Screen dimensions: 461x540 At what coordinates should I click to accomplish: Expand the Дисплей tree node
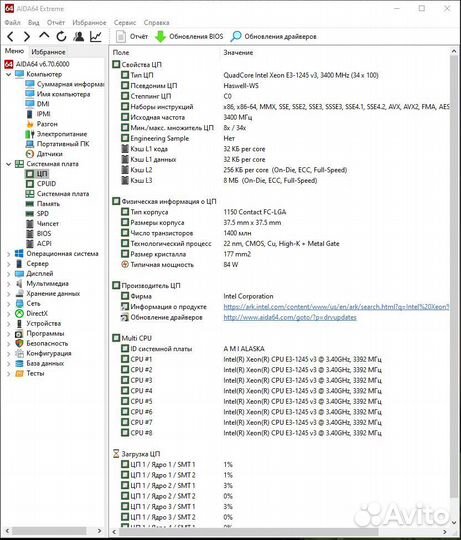9,274
